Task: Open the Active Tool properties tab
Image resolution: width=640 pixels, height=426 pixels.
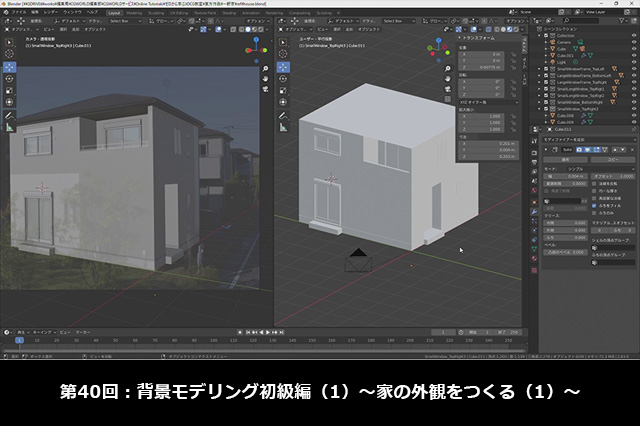Action: (534, 141)
